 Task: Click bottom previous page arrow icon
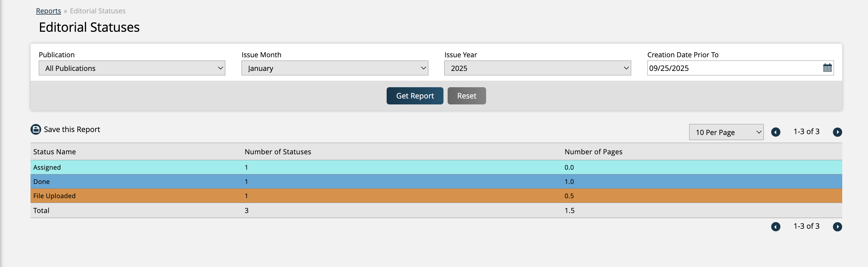click(775, 226)
